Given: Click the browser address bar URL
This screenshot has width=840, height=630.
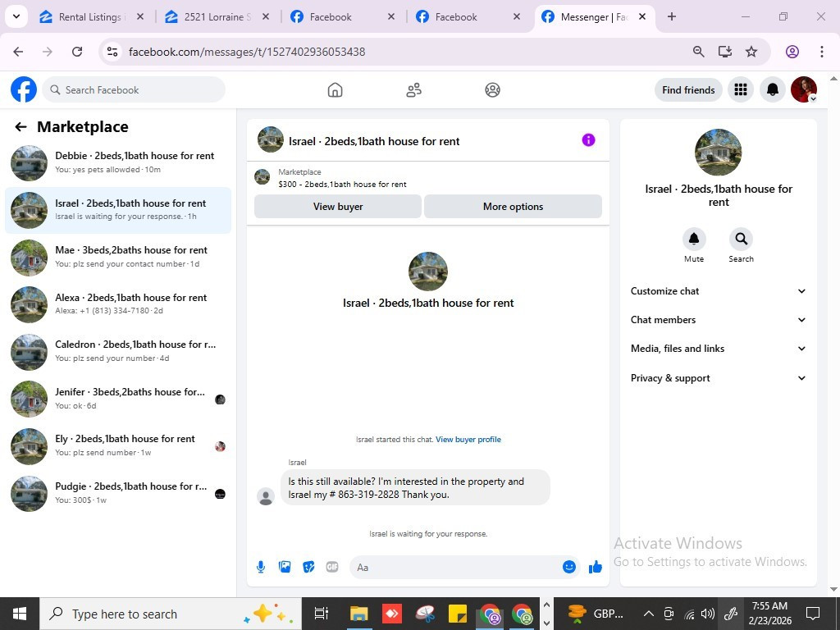Looking at the screenshot, I should coord(247,52).
